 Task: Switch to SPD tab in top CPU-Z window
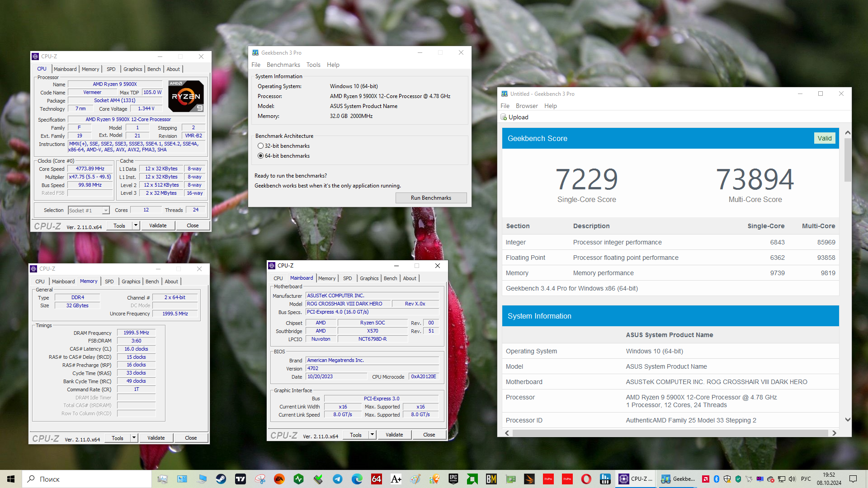[x=111, y=69]
